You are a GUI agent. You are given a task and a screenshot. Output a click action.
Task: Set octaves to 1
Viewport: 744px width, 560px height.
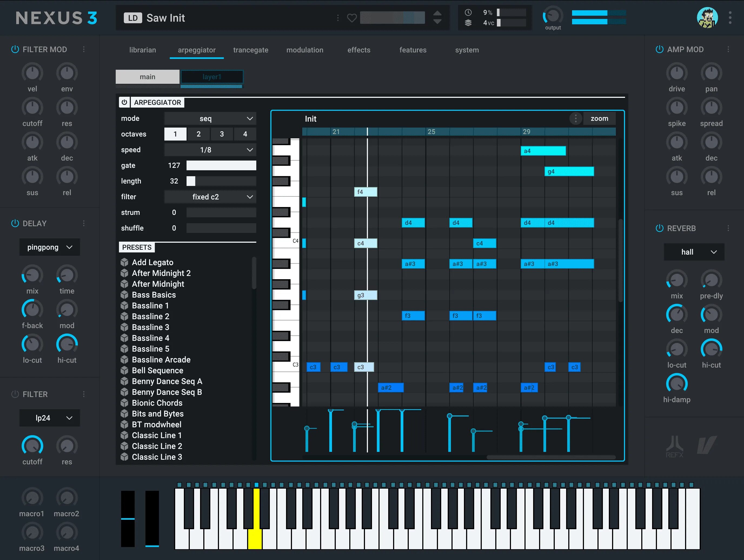pos(175,134)
